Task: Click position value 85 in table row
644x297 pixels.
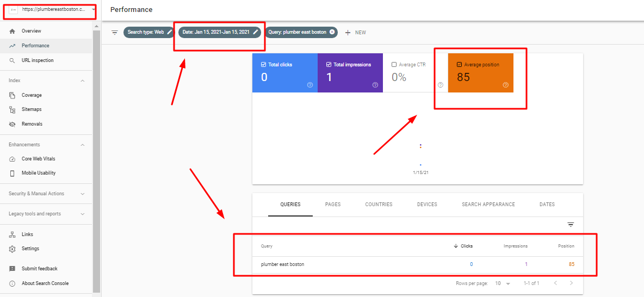Action: coord(571,264)
